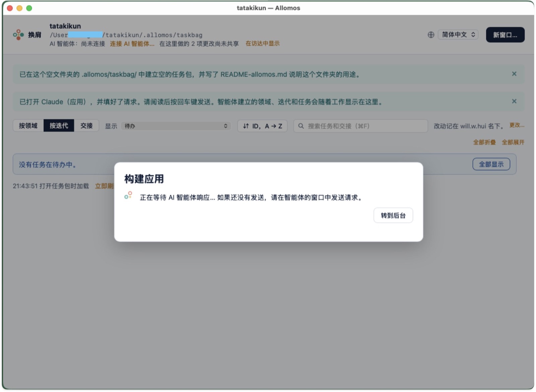Click the sort arrows icon
This screenshot has width=536, height=392.
246,126
